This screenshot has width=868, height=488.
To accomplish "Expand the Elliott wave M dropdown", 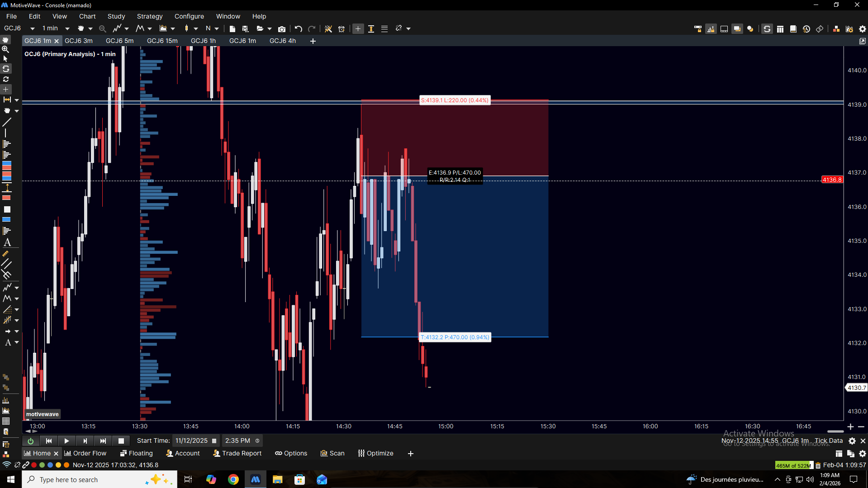I will 150,28.
